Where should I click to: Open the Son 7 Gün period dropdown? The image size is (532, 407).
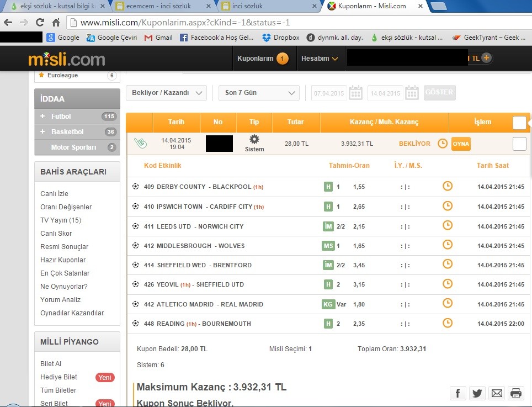[259, 93]
